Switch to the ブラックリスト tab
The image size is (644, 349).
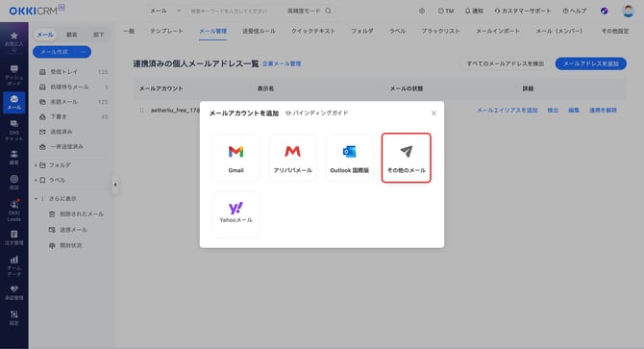(440, 31)
